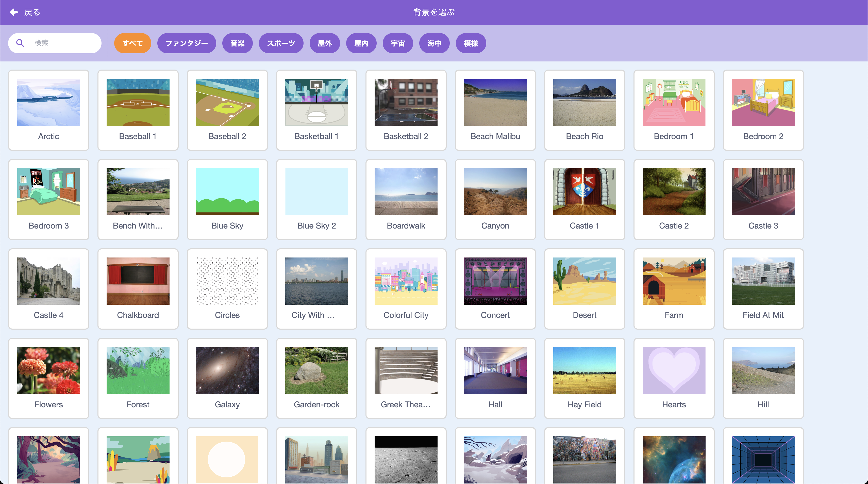Select the Arctic backdrop
This screenshot has width=868, height=484.
[48, 102]
